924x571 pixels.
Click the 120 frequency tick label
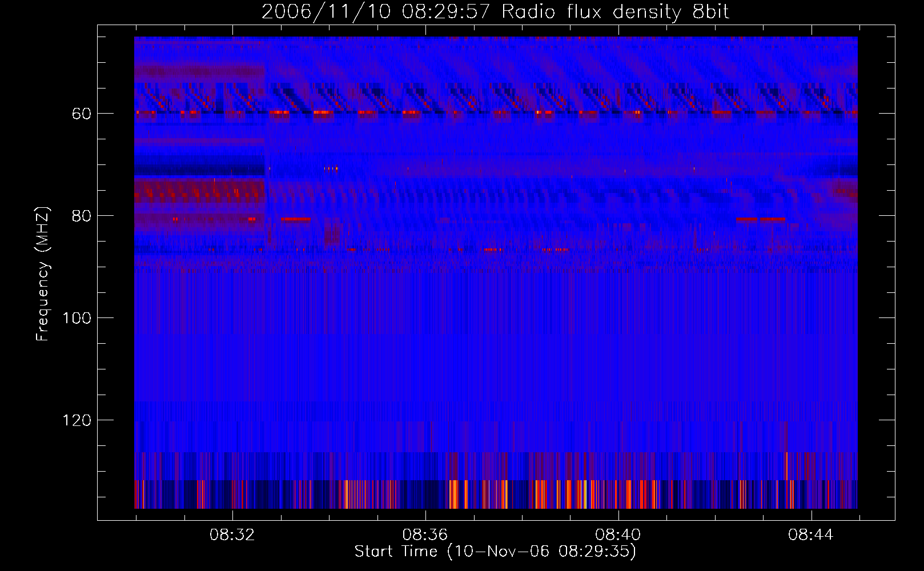[77, 420]
